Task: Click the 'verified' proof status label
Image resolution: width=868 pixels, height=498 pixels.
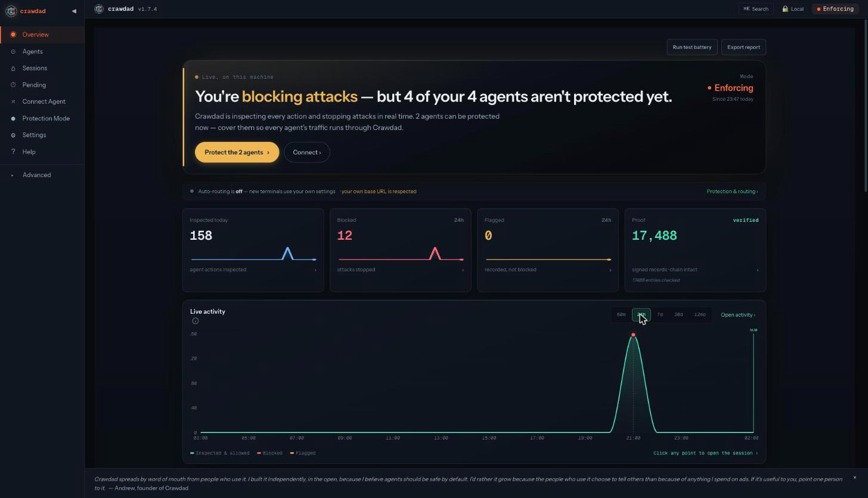Action: click(x=746, y=220)
